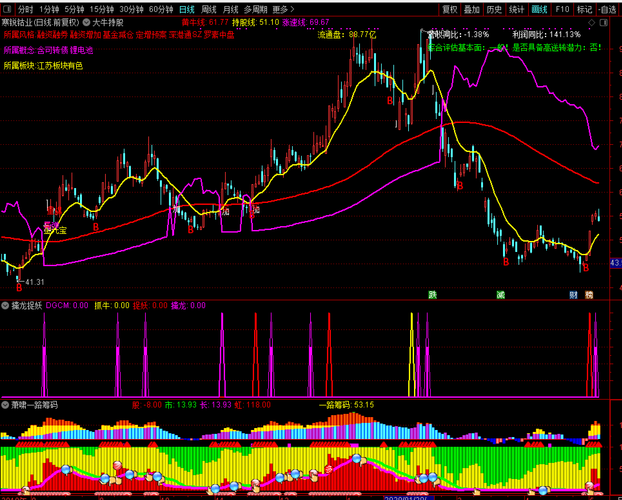Click the 叠加 overlay button

(x=472, y=9)
